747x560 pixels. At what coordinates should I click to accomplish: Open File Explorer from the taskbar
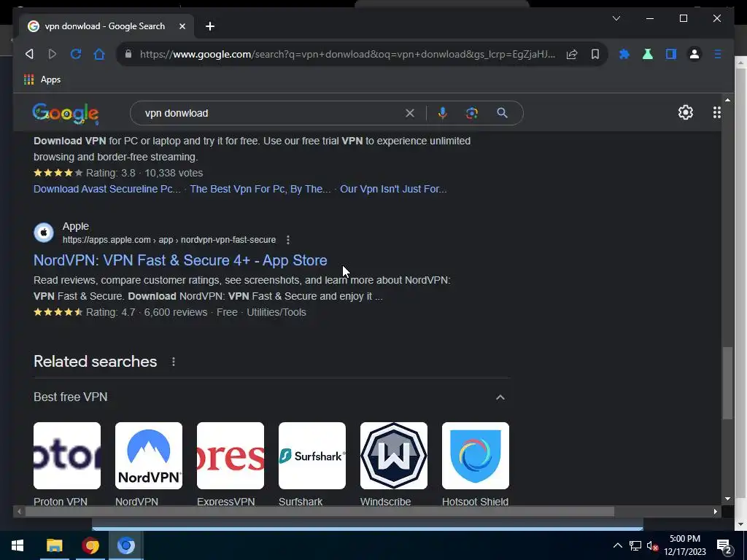pos(54,545)
